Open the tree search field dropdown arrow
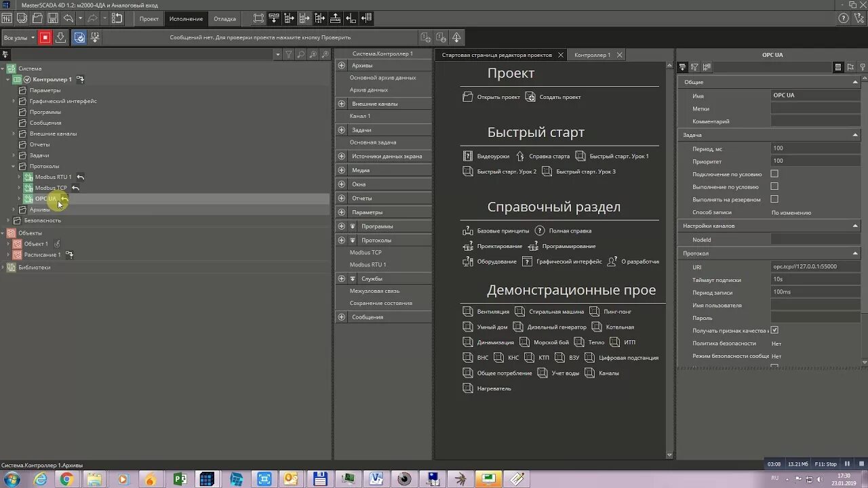868x488 pixels. 277,54
